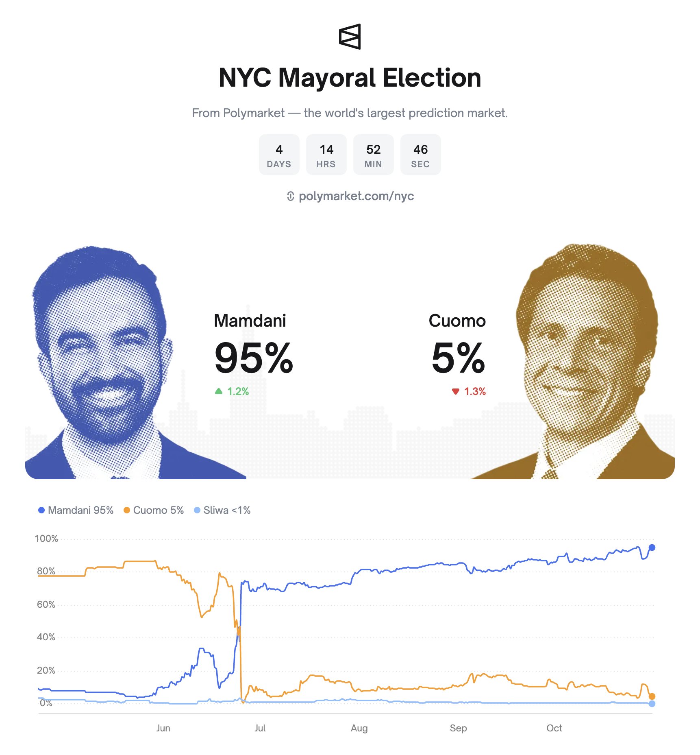Viewport: 700px width, 755px height.
Task: Open the polymarket.com/nyc link
Action: pyautogui.click(x=356, y=196)
